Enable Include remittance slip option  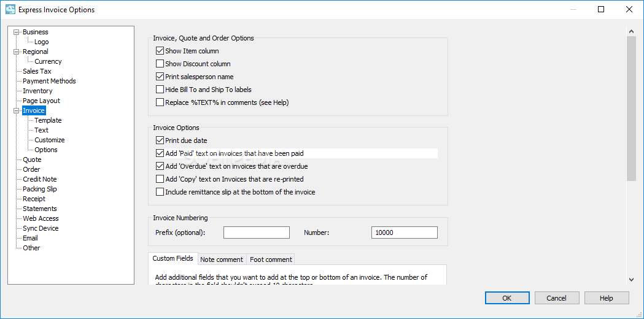[x=160, y=192]
